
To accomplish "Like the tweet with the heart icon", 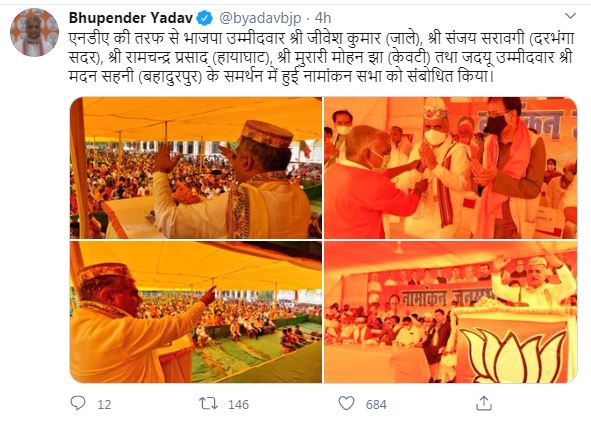I will pyautogui.click(x=346, y=404).
